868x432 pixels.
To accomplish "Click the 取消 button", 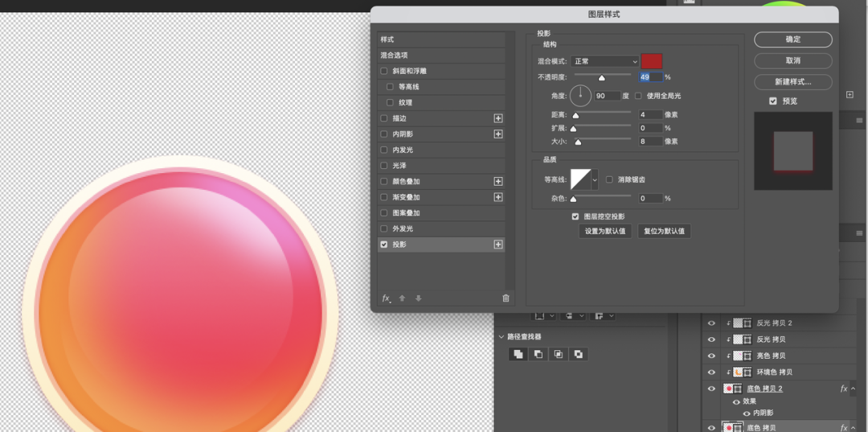I will (x=792, y=60).
